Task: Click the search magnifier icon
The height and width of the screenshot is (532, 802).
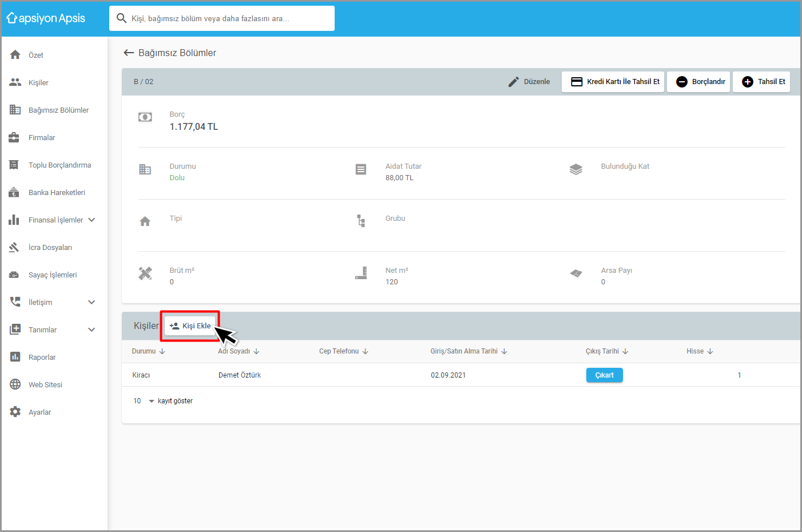Action: [121, 18]
